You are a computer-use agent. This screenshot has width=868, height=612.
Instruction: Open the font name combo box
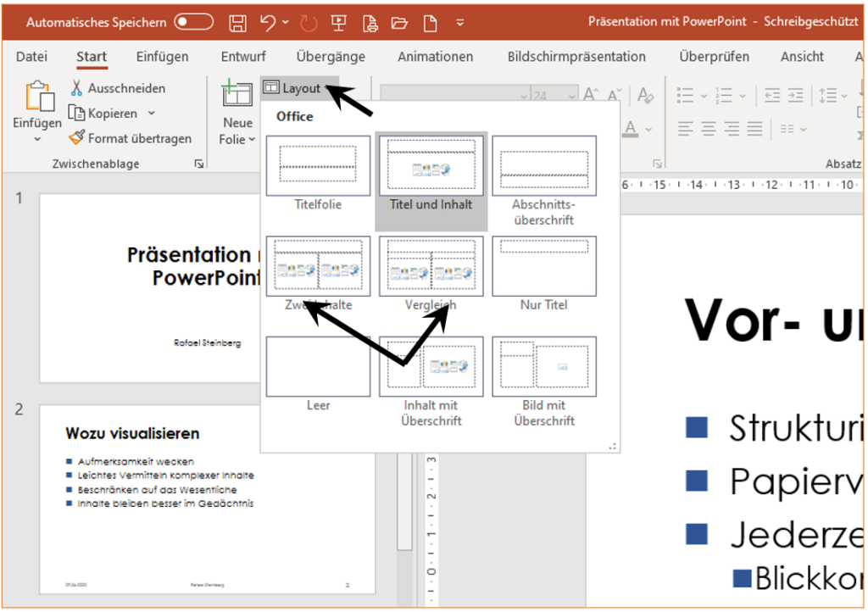tap(455, 95)
